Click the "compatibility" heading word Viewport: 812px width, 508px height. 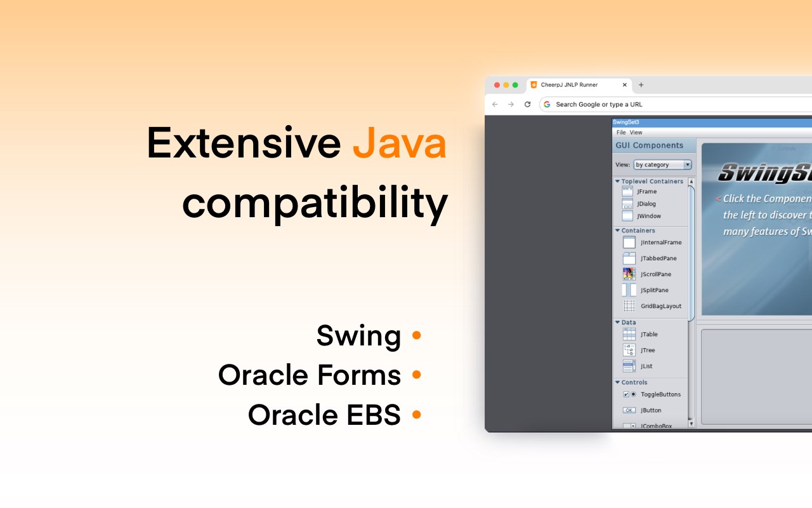315,203
